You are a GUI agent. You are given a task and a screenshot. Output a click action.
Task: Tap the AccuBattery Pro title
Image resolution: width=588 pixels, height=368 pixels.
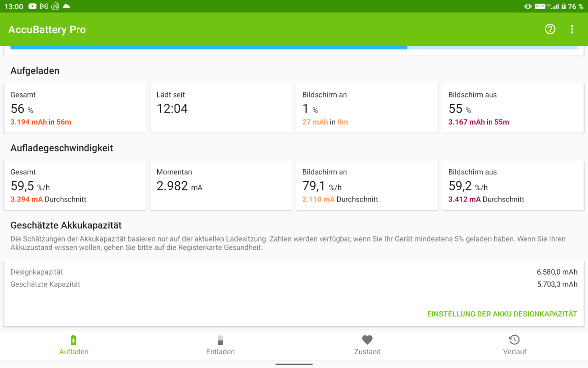[x=47, y=29]
